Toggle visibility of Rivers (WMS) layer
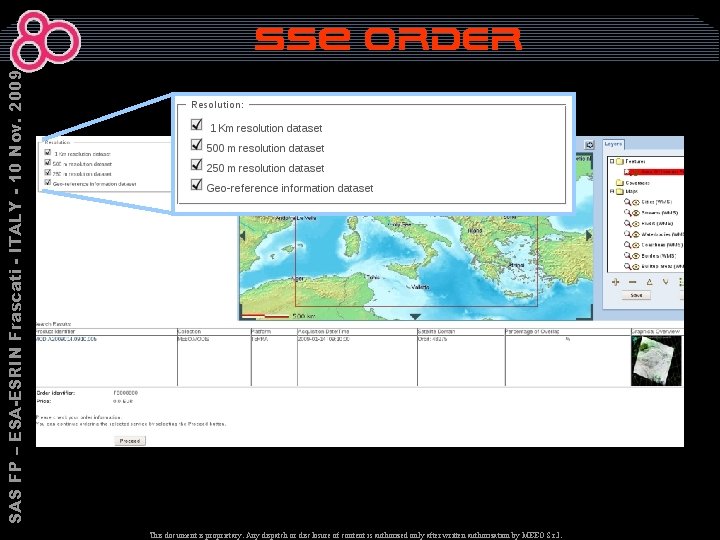 click(x=636, y=224)
